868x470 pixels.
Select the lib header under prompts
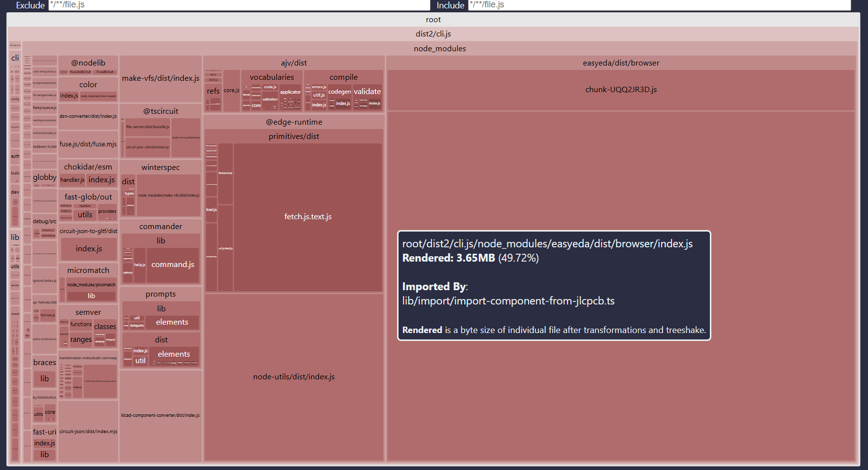161,308
